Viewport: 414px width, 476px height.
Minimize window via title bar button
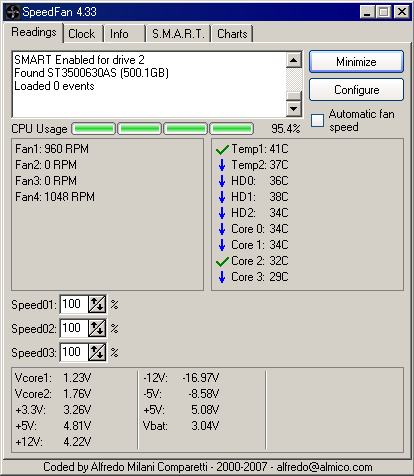[368, 12]
